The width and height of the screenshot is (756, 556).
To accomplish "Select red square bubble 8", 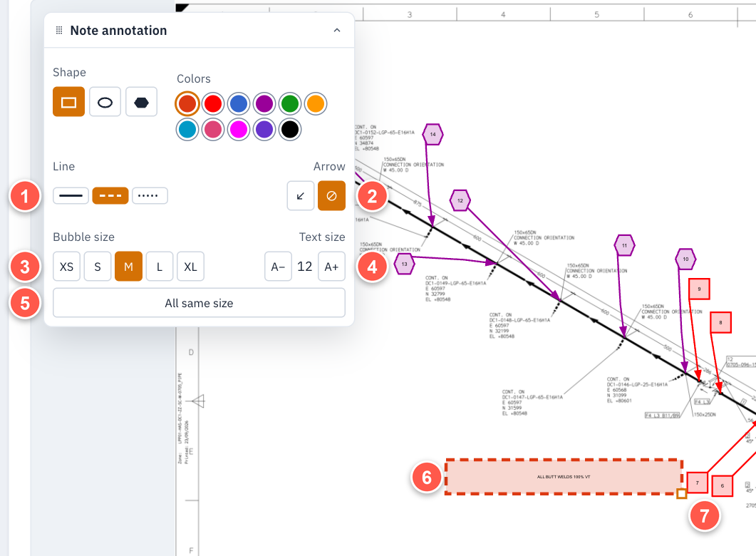I will click(721, 322).
